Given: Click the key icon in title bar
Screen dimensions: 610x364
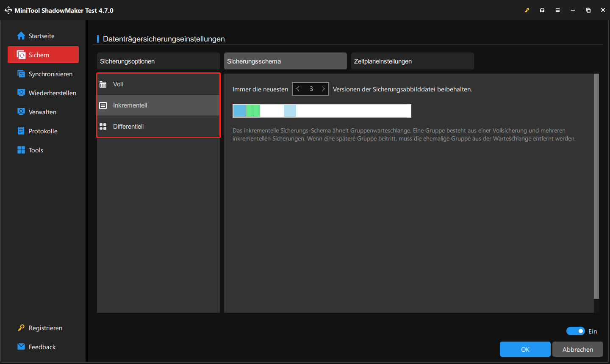Looking at the screenshot, I should [x=527, y=10].
